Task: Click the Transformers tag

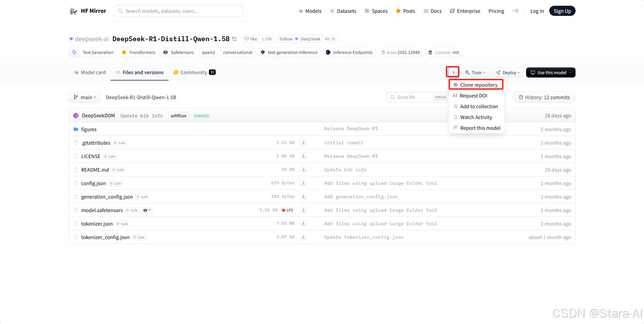Action: [138, 52]
